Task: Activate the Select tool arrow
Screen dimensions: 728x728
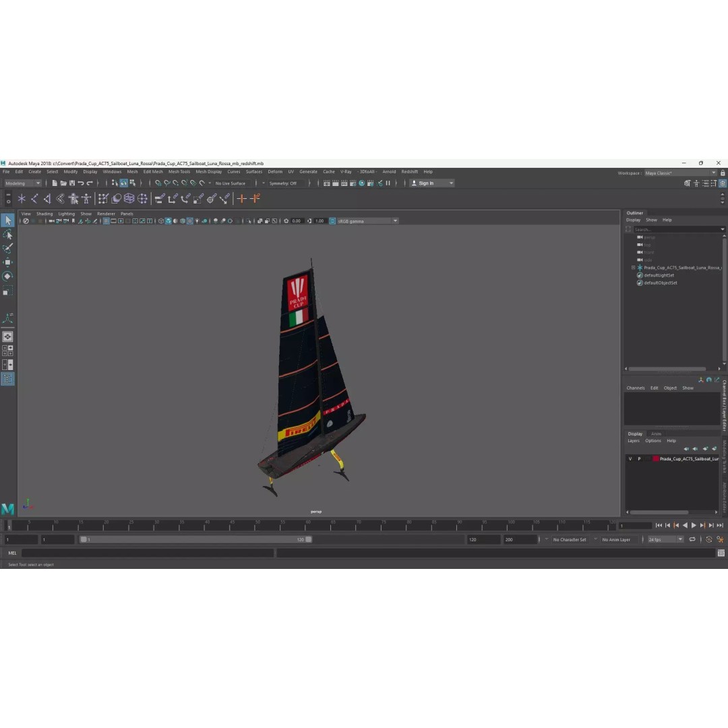Action: point(8,220)
